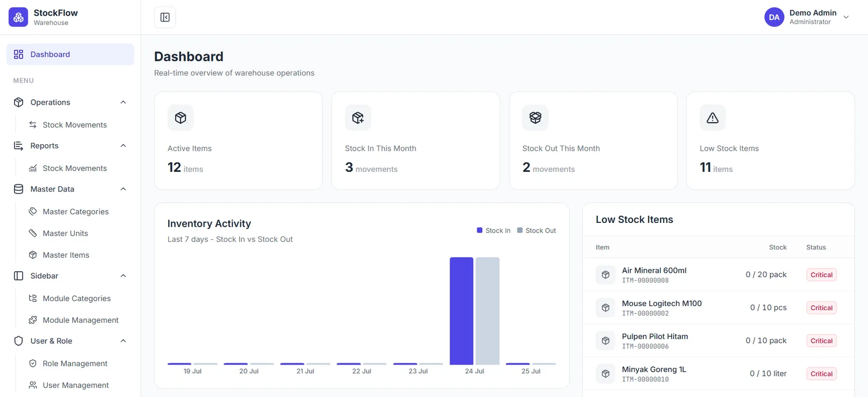
Task: Collapse the Master Data menu chevron
Action: (123, 189)
